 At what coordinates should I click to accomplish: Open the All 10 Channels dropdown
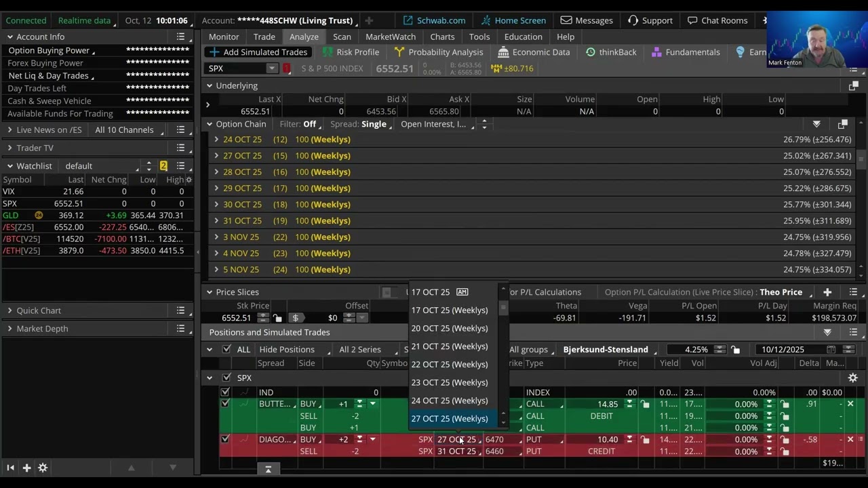[128, 129]
